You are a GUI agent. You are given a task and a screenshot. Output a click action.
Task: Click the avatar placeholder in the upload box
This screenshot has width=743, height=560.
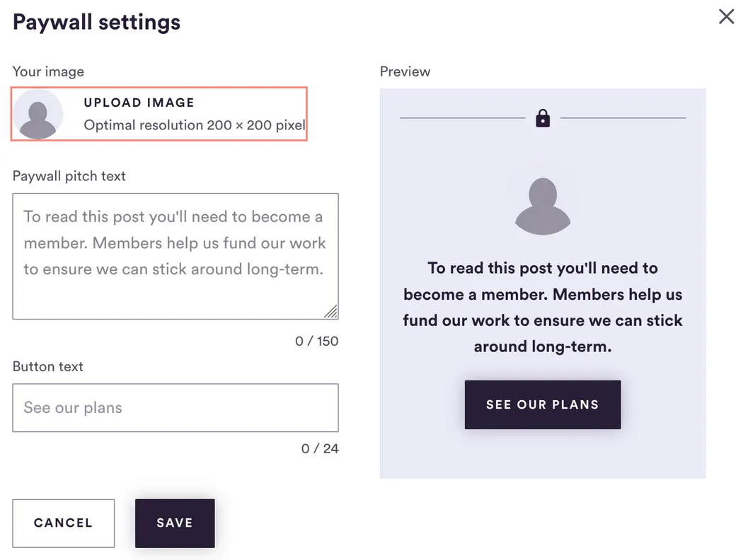tap(38, 114)
